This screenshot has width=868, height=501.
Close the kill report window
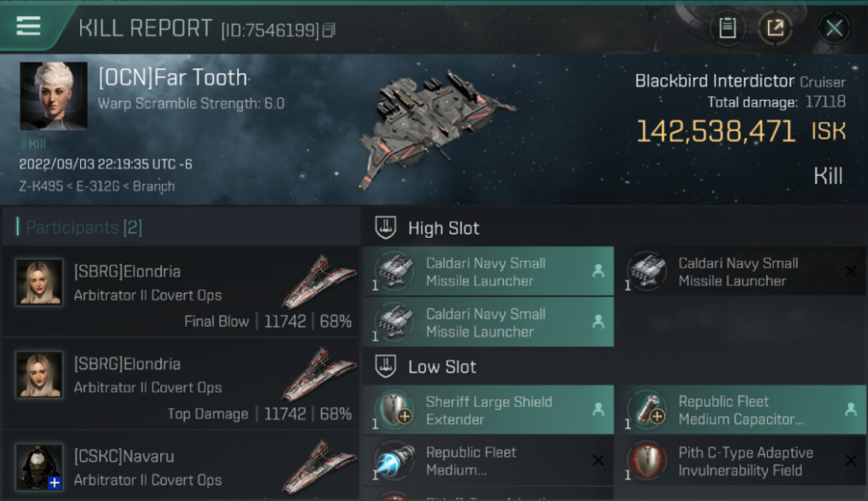[x=834, y=28]
